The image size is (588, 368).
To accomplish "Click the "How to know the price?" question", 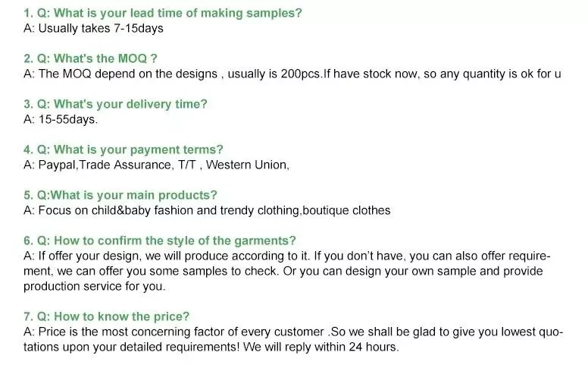I will tap(106, 316).
